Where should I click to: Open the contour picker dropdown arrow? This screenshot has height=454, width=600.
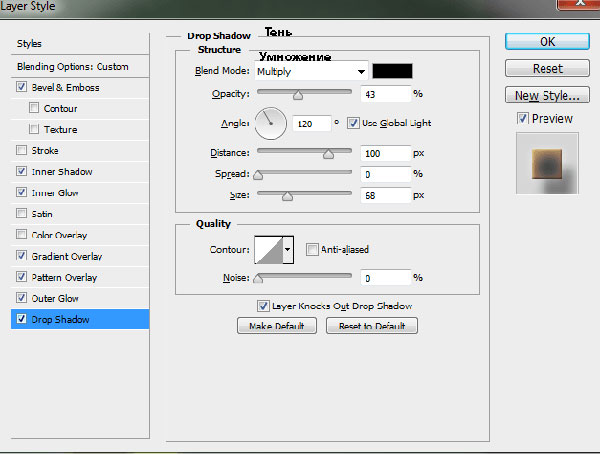coord(288,250)
